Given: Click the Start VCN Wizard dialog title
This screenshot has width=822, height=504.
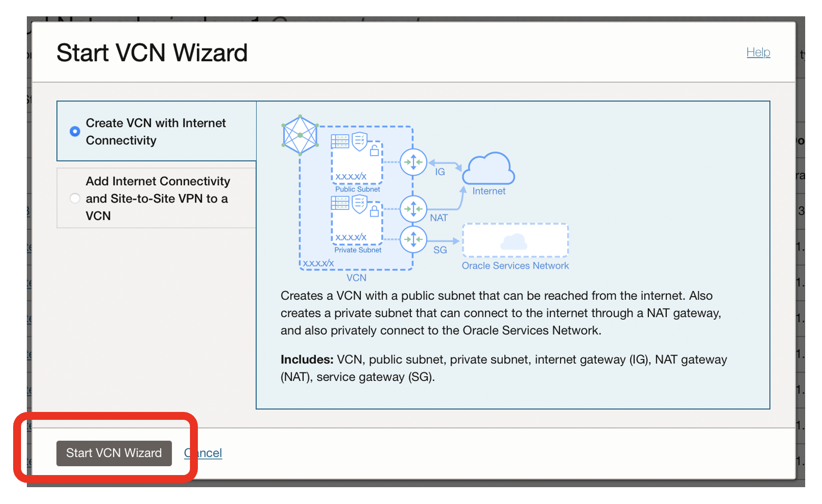Looking at the screenshot, I should click(152, 52).
